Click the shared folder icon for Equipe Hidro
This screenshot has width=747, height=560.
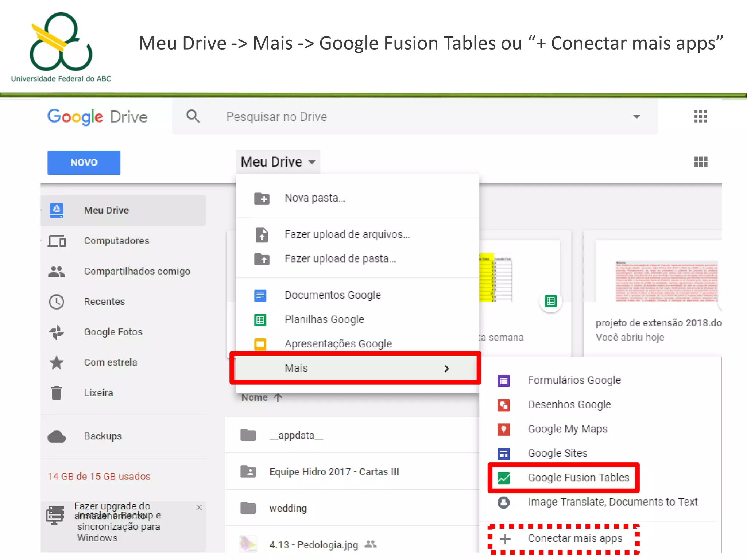(x=248, y=471)
